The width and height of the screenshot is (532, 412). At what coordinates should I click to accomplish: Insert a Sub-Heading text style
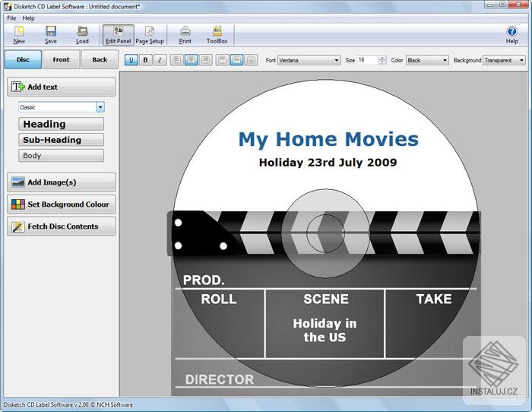(61, 140)
